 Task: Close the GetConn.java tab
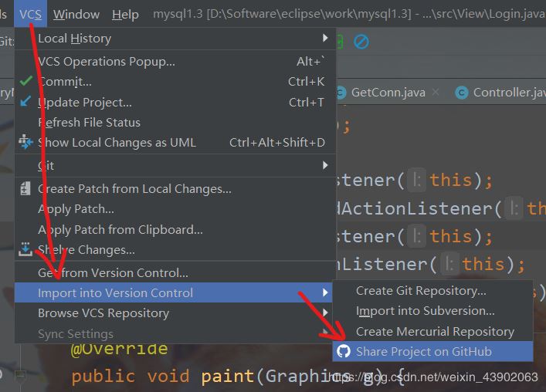[x=437, y=93]
